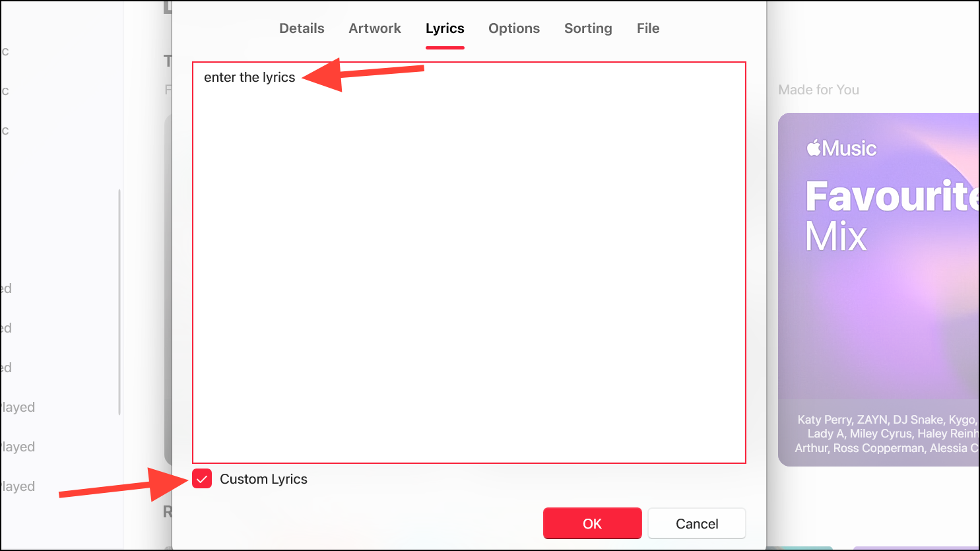Switch to the Details tab
Image resolution: width=980 pixels, height=551 pixels.
302,28
